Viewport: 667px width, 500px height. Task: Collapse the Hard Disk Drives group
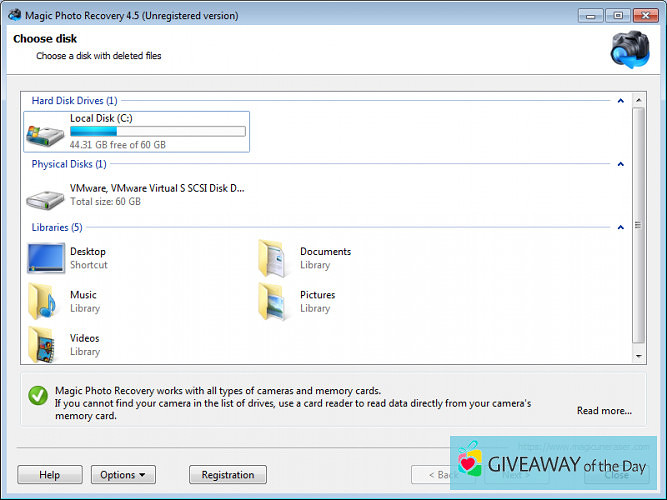pyautogui.click(x=621, y=101)
